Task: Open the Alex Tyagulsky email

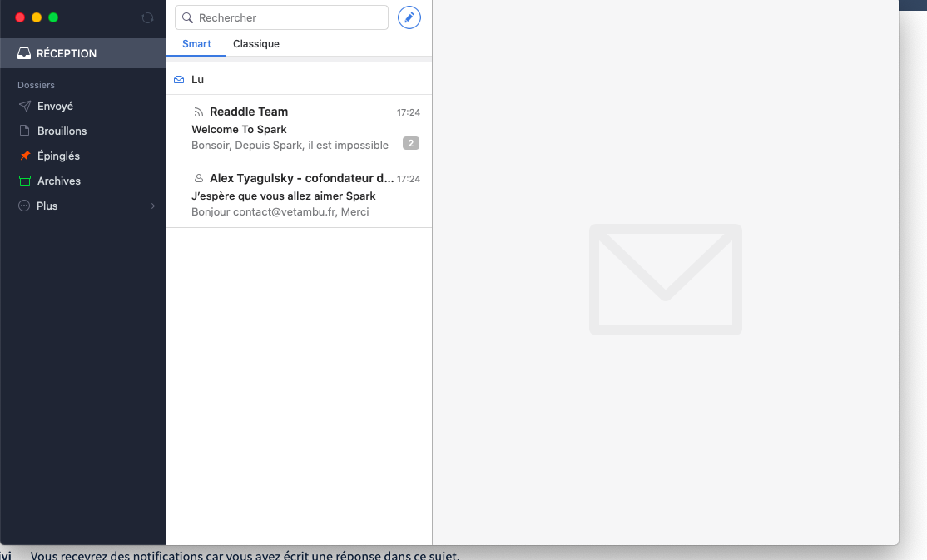Action: (291, 196)
